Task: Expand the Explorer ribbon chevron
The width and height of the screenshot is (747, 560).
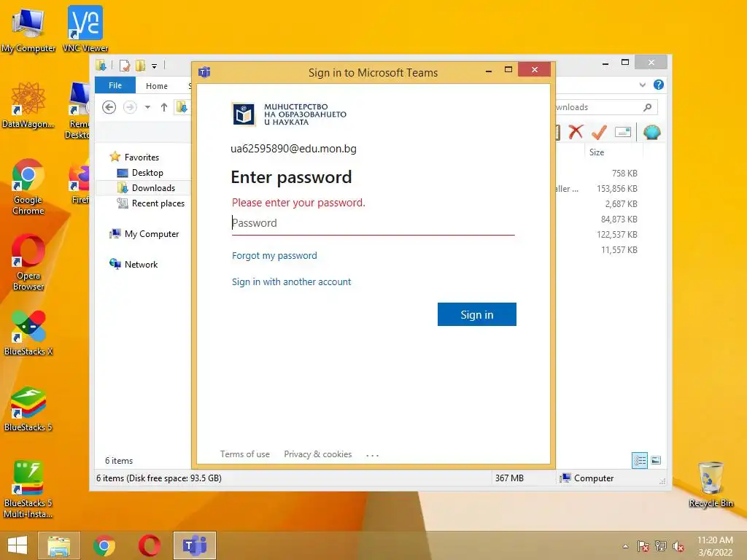Action: click(642, 85)
